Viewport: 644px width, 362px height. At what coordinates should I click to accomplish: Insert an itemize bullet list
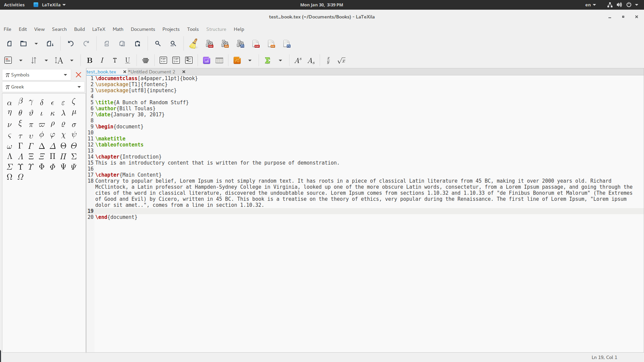coord(163,60)
